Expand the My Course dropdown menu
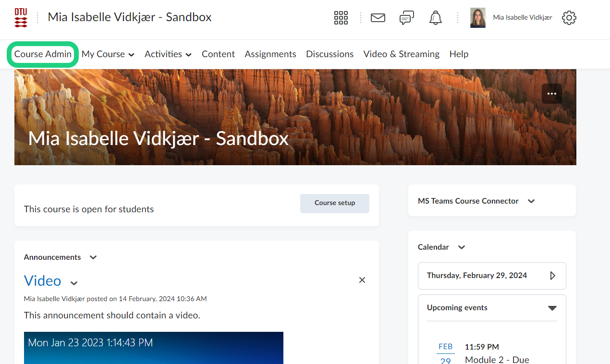The width and height of the screenshot is (610, 364). coord(108,54)
